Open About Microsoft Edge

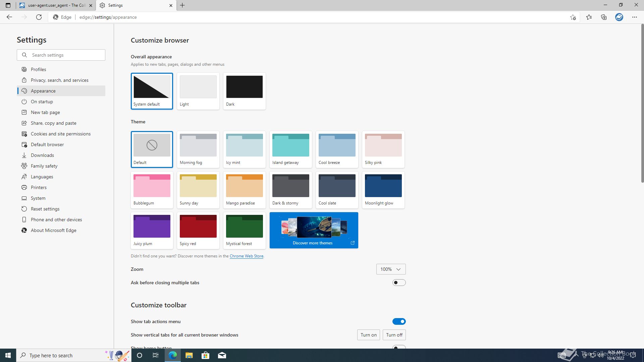[61, 230]
